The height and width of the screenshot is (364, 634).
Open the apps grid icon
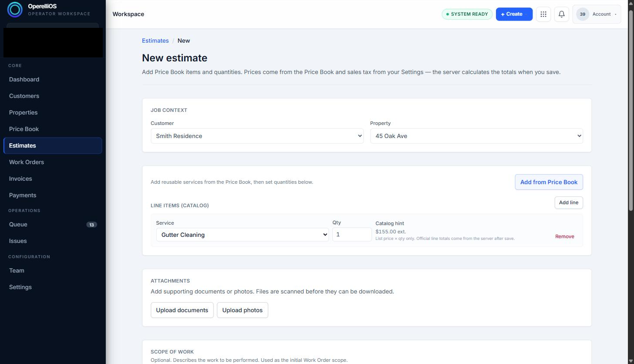pos(543,14)
